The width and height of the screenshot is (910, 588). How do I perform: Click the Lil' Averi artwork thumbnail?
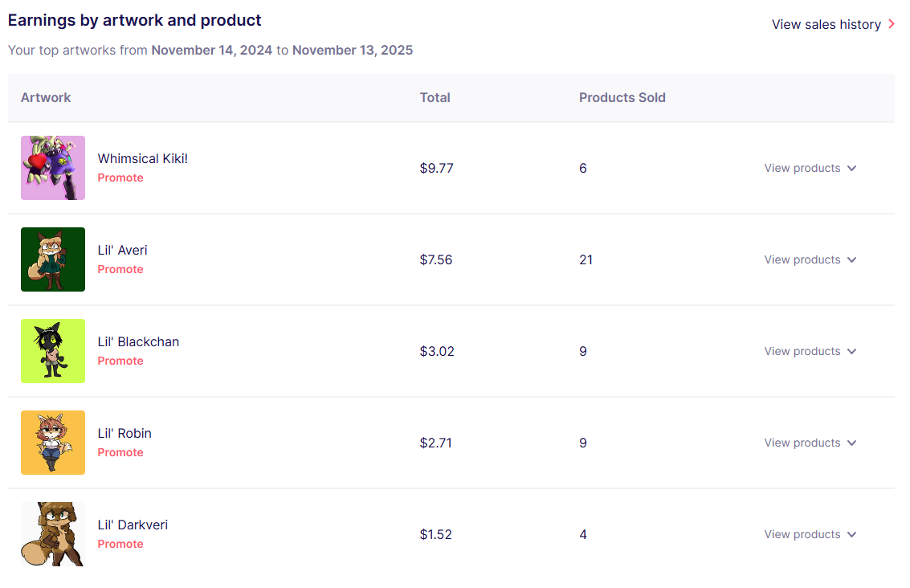(53, 259)
